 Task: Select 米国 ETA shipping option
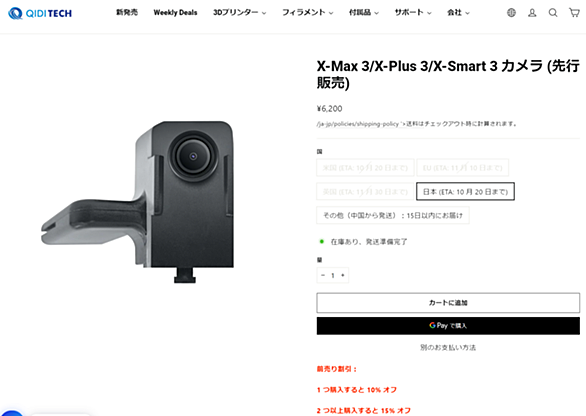[365, 167]
